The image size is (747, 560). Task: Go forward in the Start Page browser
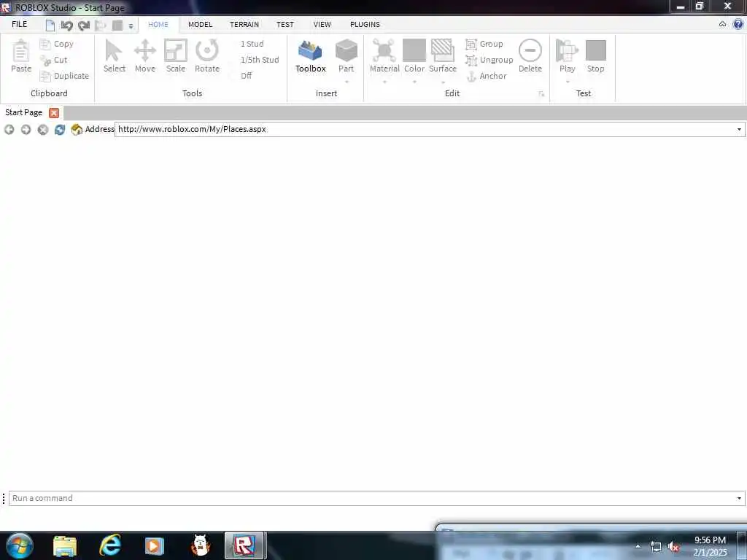26,130
